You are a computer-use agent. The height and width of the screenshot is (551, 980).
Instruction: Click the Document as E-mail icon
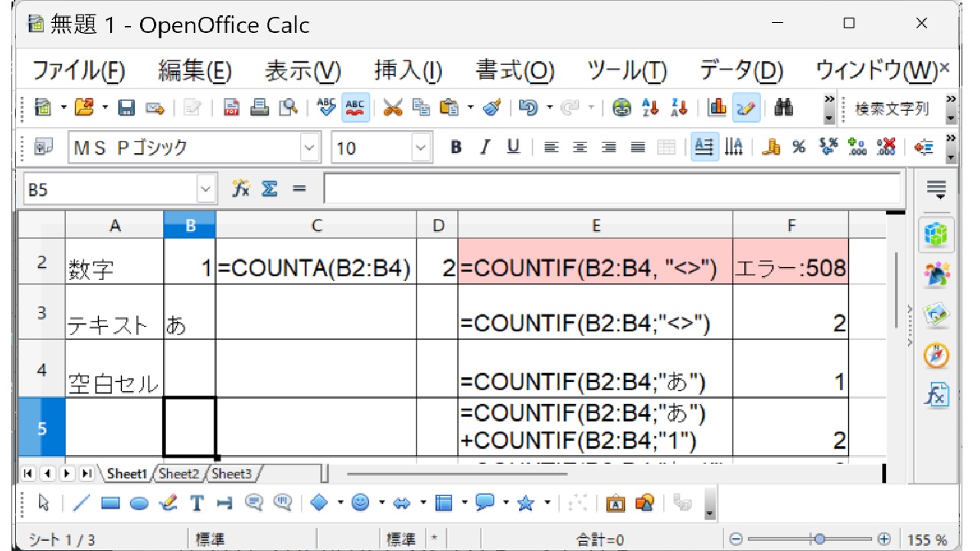[x=155, y=109]
